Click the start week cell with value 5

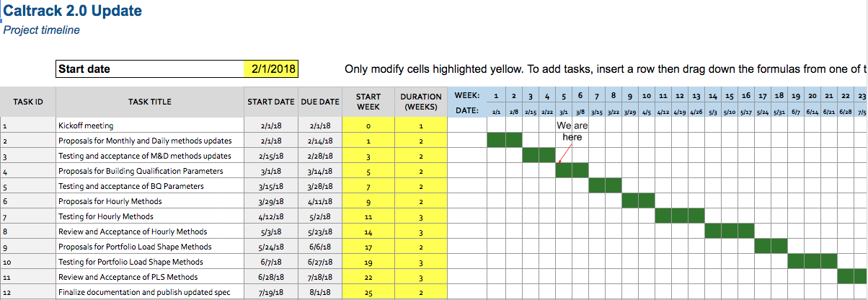[368, 171]
